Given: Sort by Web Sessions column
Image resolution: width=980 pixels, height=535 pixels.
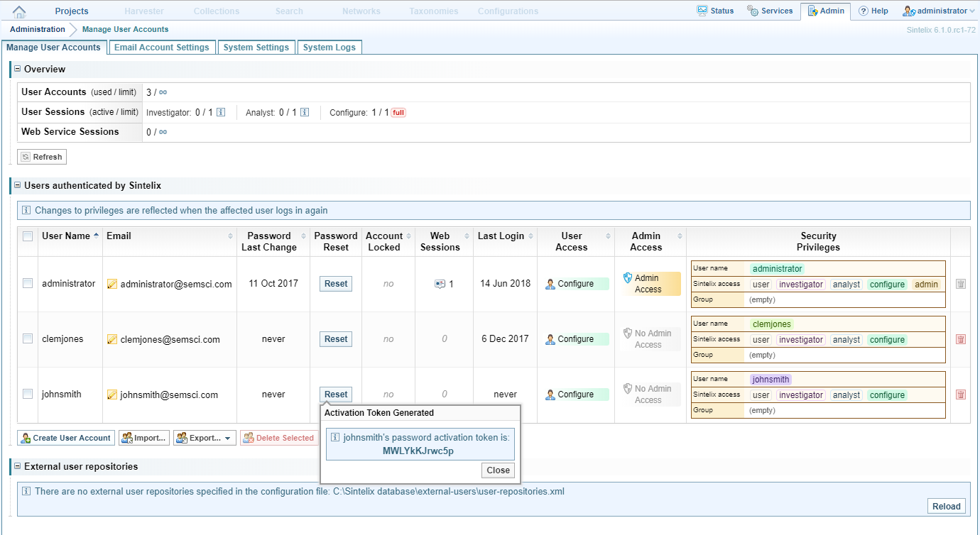Looking at the screenshot, I should (444, 241).
